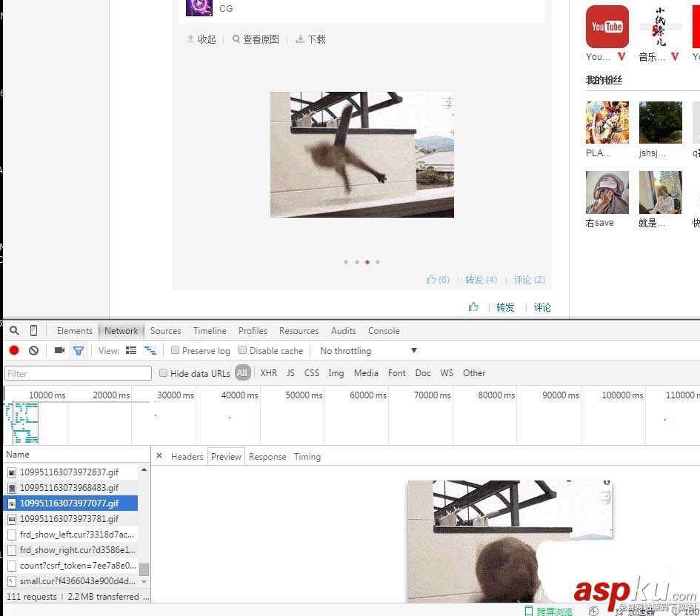The image size is (700, 616).
Task: Switch to the Console panel
Action: [384, 331]
